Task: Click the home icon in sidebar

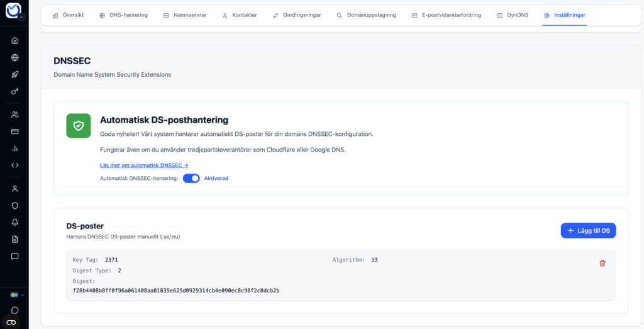Action: point(14,41)
